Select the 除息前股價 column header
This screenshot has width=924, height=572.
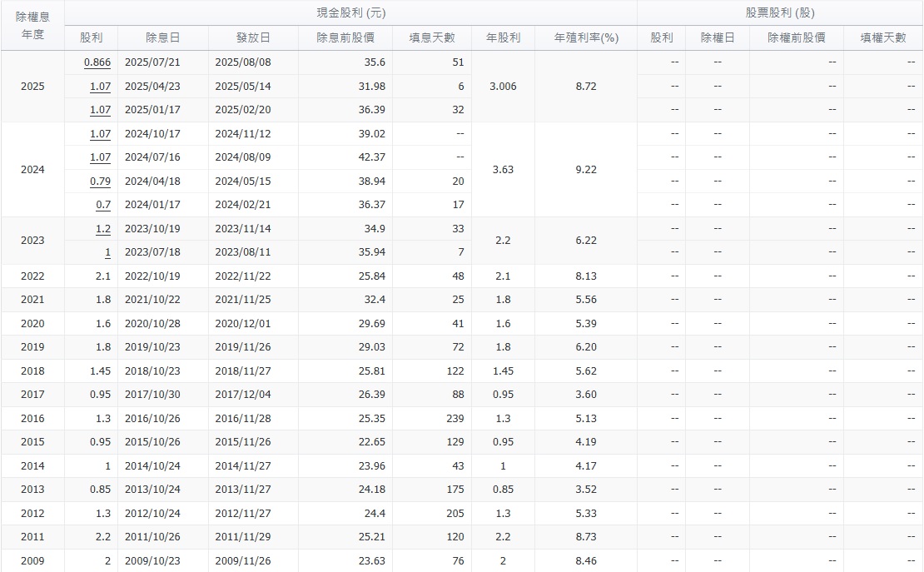pos(345,37)
